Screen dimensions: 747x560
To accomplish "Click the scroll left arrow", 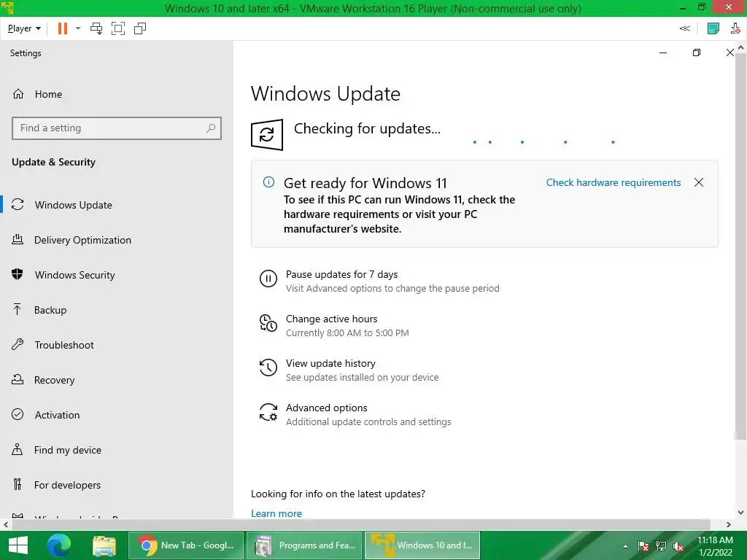I will [x=5, y=524].
